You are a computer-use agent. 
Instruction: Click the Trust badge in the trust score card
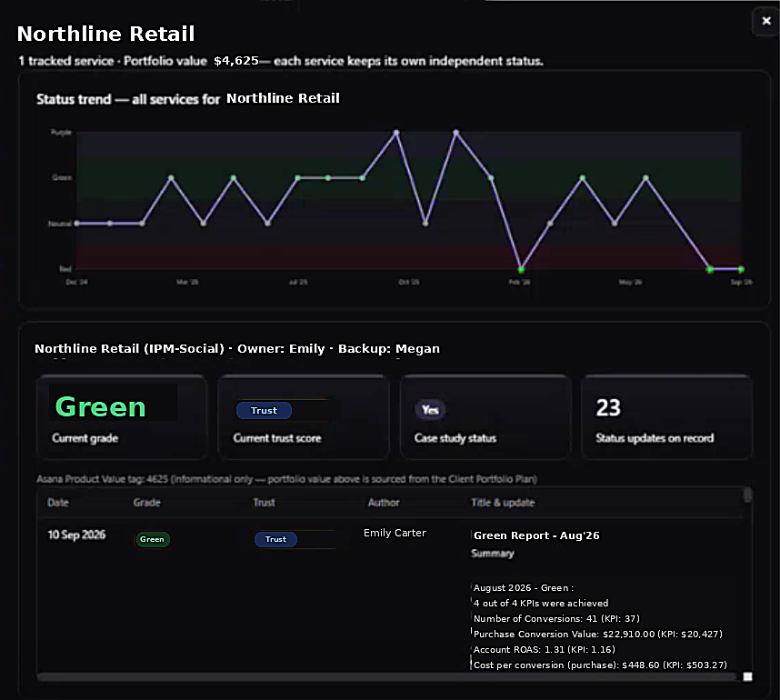[264, 410]
